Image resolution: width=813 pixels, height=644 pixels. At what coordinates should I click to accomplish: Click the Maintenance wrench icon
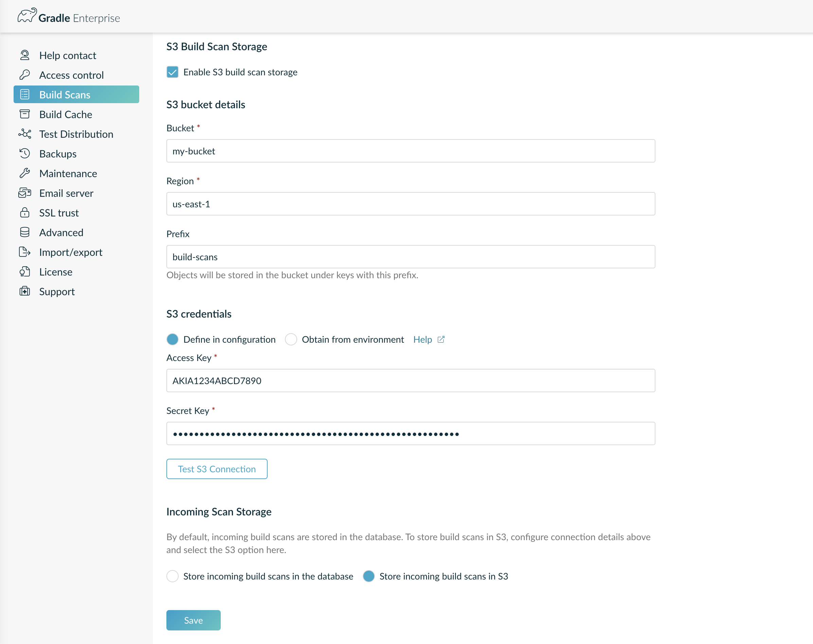point(25,173)
